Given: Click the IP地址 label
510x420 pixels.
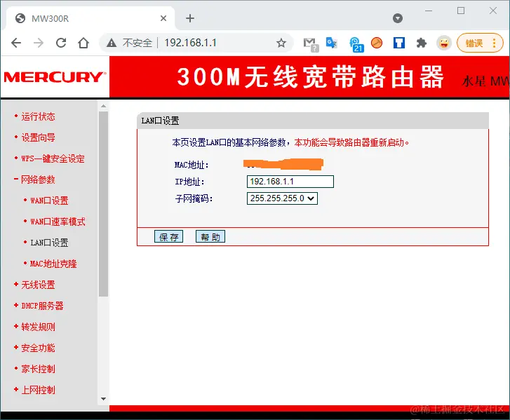Looking at the screenshot, I should coord(189,182).
